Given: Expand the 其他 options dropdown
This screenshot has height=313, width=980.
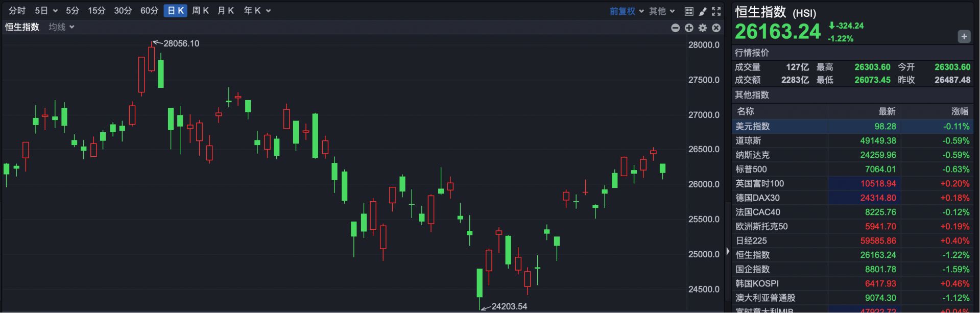Looking at the screenshot, I should 662,11.
